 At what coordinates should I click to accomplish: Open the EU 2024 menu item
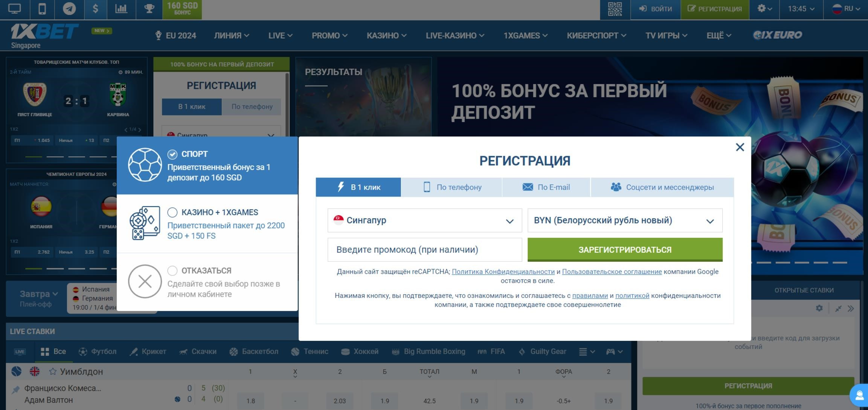pyautogui.click(x=175, y=36)
